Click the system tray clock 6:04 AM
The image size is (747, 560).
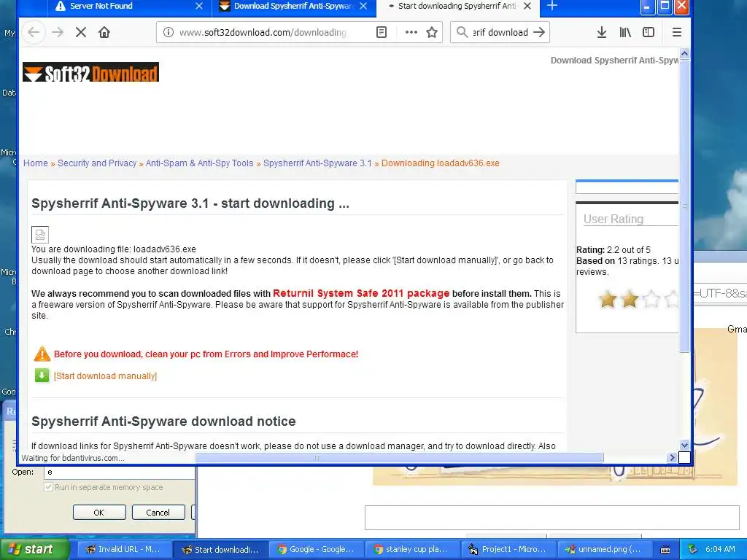[720, 549]
